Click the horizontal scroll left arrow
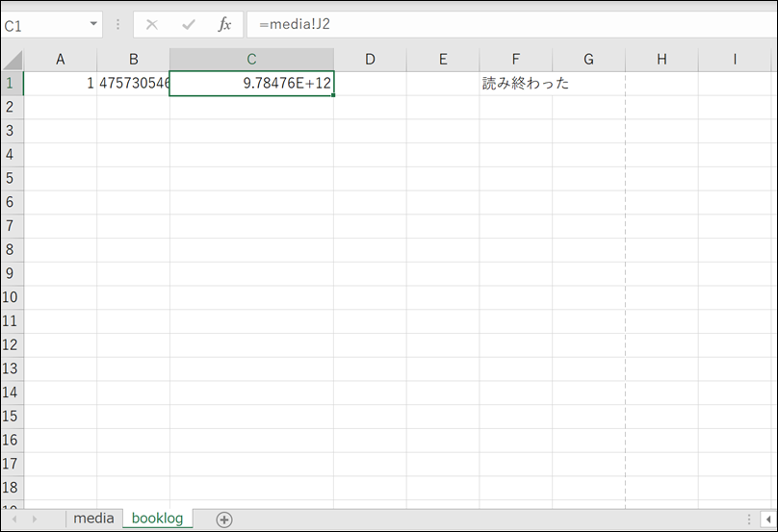 (768, 519)
